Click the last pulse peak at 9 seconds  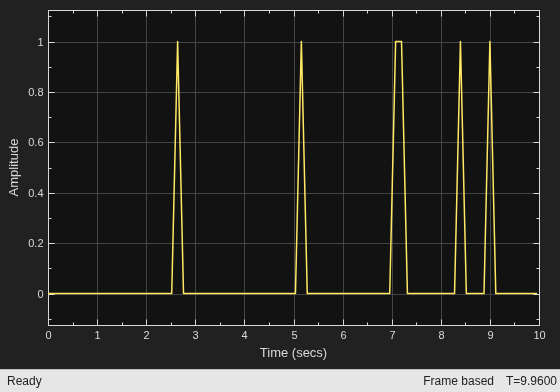click(x=490, y=42)
